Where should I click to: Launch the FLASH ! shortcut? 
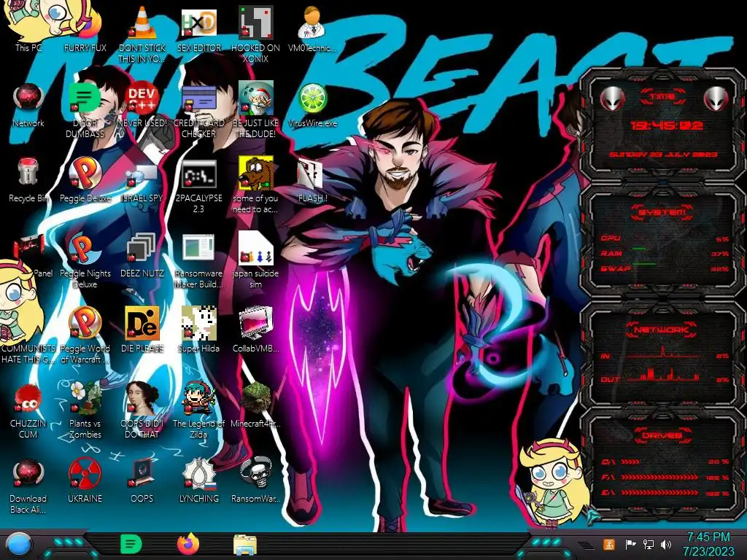311,174
